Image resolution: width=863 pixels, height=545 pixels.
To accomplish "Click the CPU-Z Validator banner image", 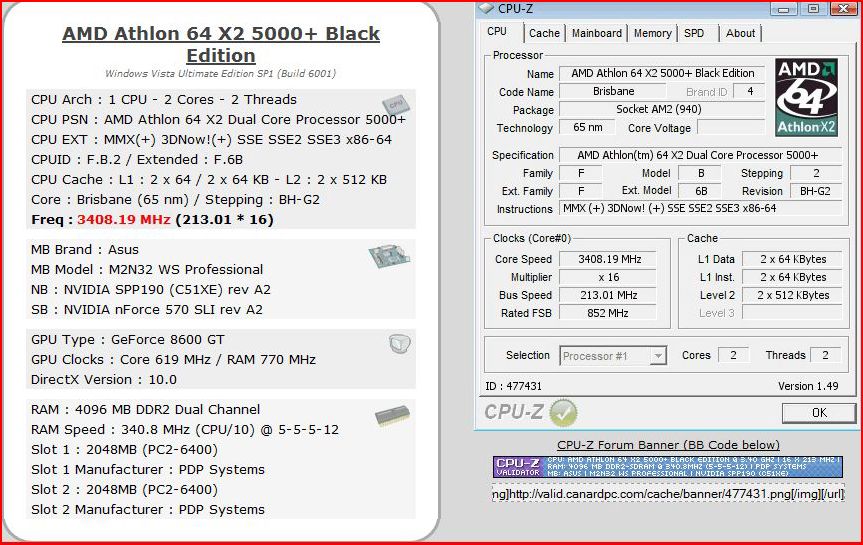I will coord(668,467).
